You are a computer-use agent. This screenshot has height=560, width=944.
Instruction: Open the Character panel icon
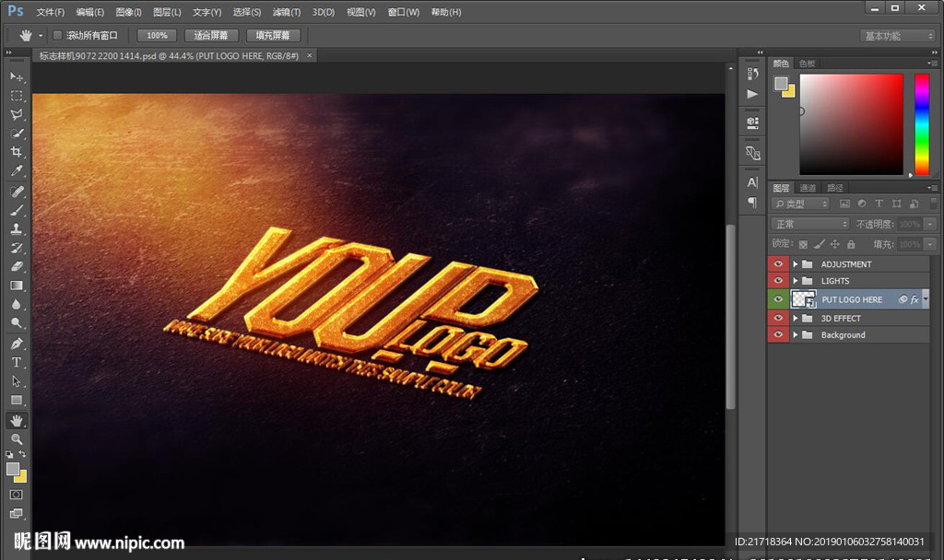[752, 182]
